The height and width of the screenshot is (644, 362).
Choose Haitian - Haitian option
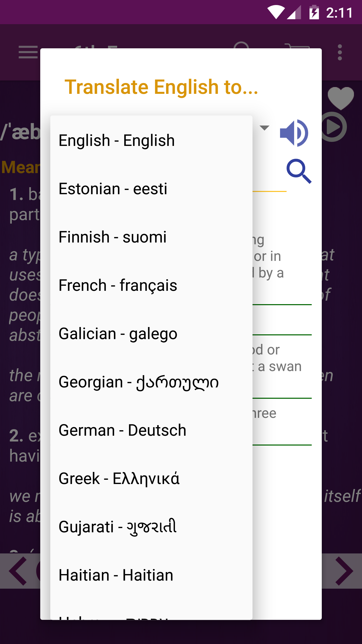coord(151,575)
